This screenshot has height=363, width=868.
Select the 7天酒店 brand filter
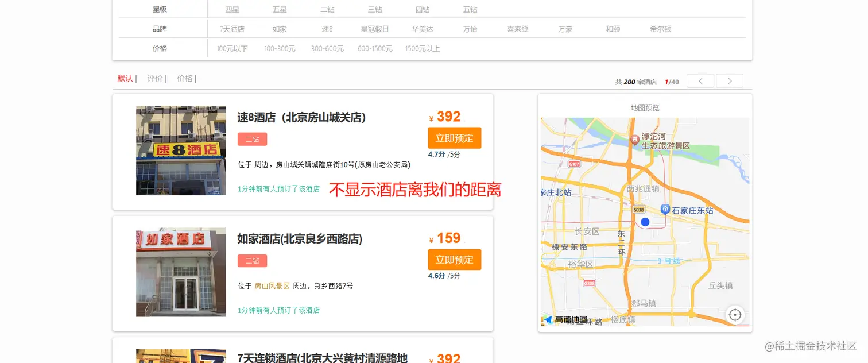(x=232, y=29)
